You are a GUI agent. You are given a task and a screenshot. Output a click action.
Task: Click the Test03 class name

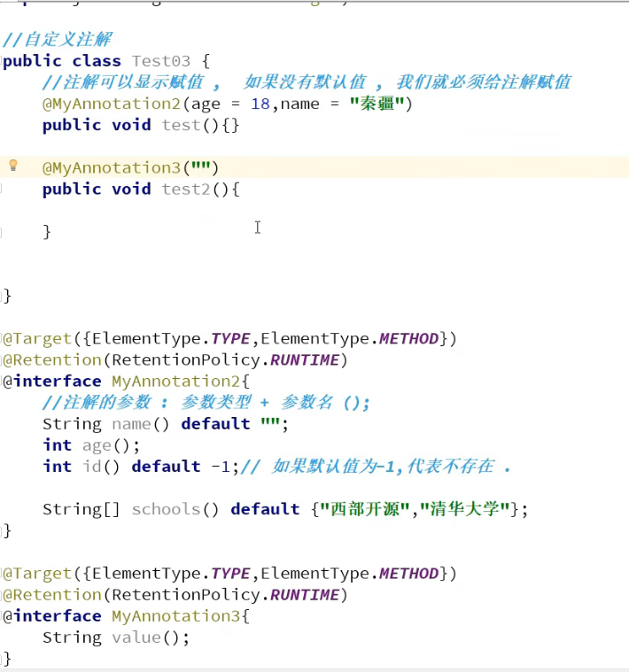161,61
